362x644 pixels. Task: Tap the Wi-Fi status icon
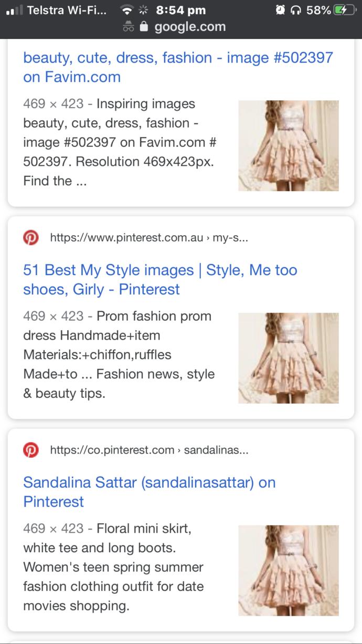pos(126,10)
